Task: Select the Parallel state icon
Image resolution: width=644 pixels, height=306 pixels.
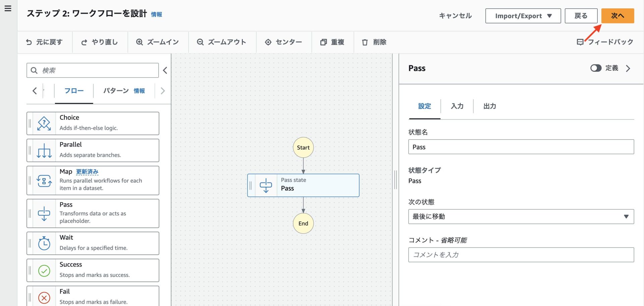Action: click(44, 150)
